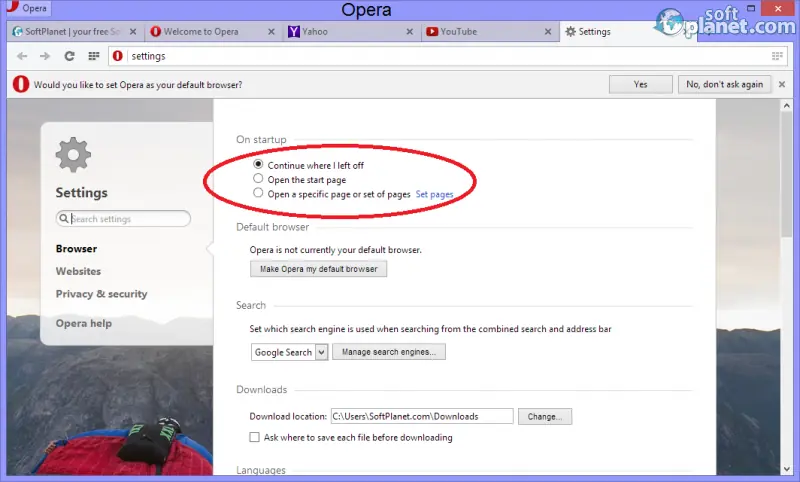Open Opera help link
The image size is (800, 482).
[x=84, y=323]
